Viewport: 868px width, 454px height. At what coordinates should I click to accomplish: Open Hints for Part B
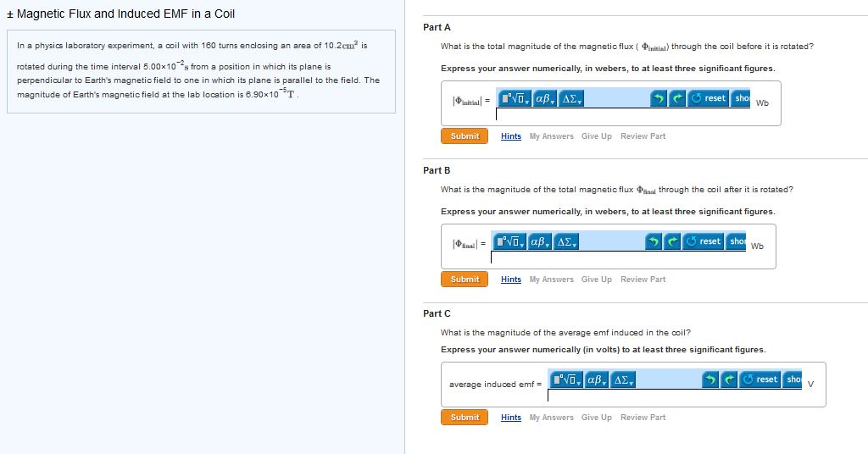pyautogui.click(x=511, y=280)
